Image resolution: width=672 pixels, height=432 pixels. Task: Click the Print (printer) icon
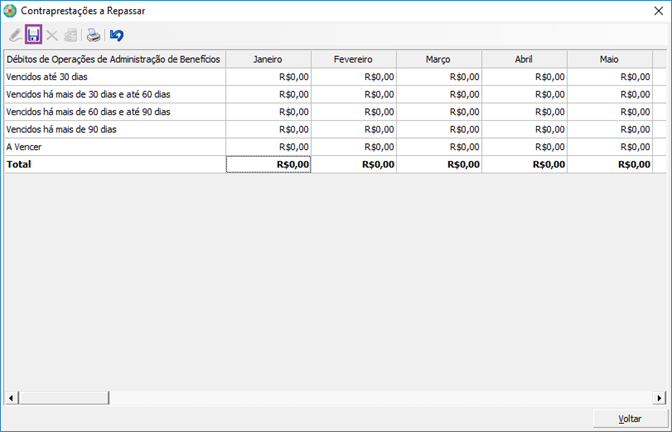point(93,35)
